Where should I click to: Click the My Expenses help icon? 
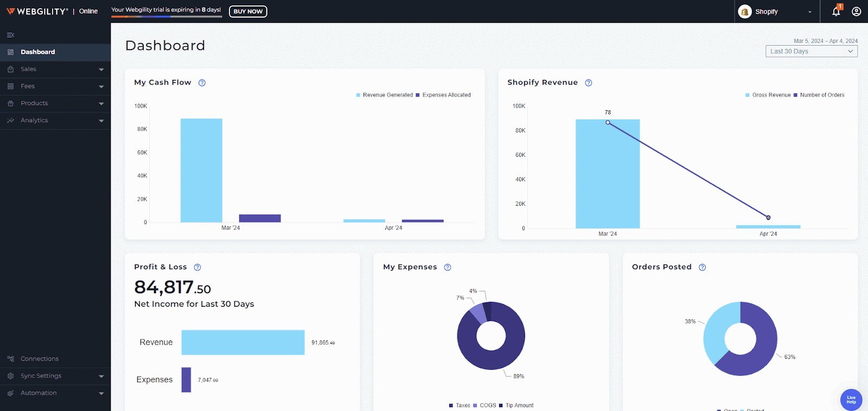[448, 267]
